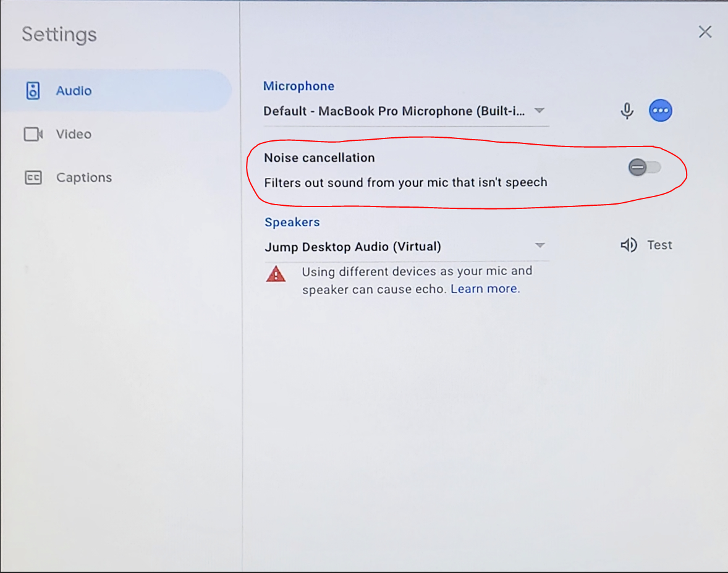
Task: Click the Video camera icon in sidebar
Action: [x=33, y=134]
